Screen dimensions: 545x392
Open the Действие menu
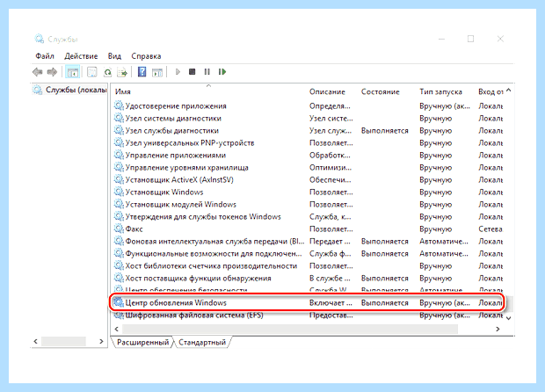click(x=81, y=56)
